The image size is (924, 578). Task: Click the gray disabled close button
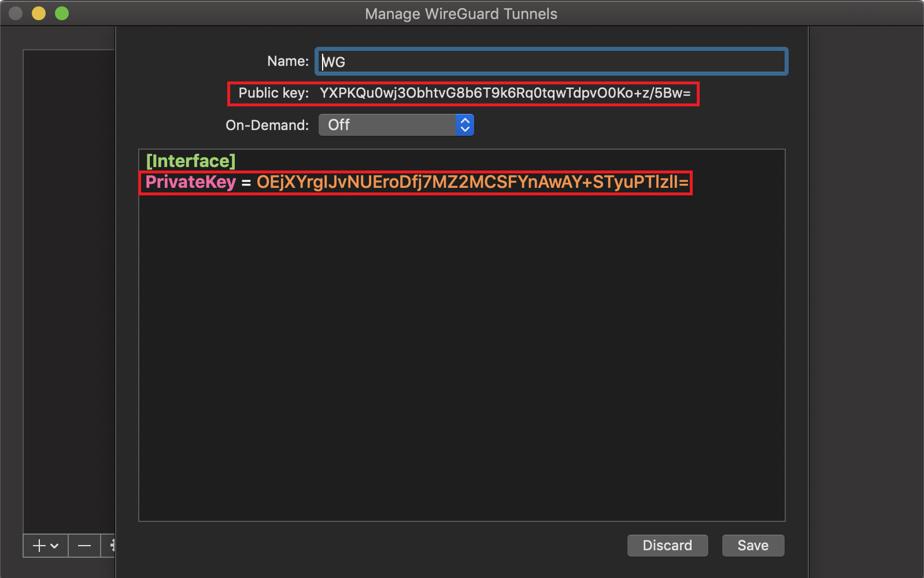tap(16, 13)
